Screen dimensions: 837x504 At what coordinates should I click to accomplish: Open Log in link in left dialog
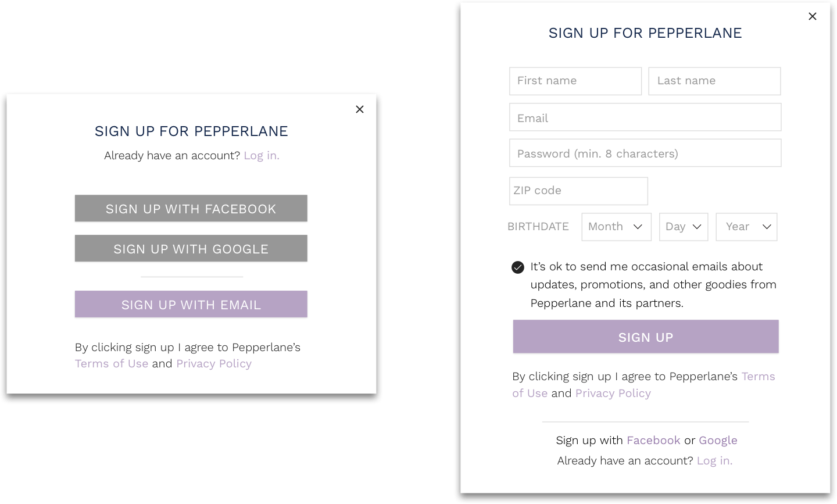click(x=262, y=156)
